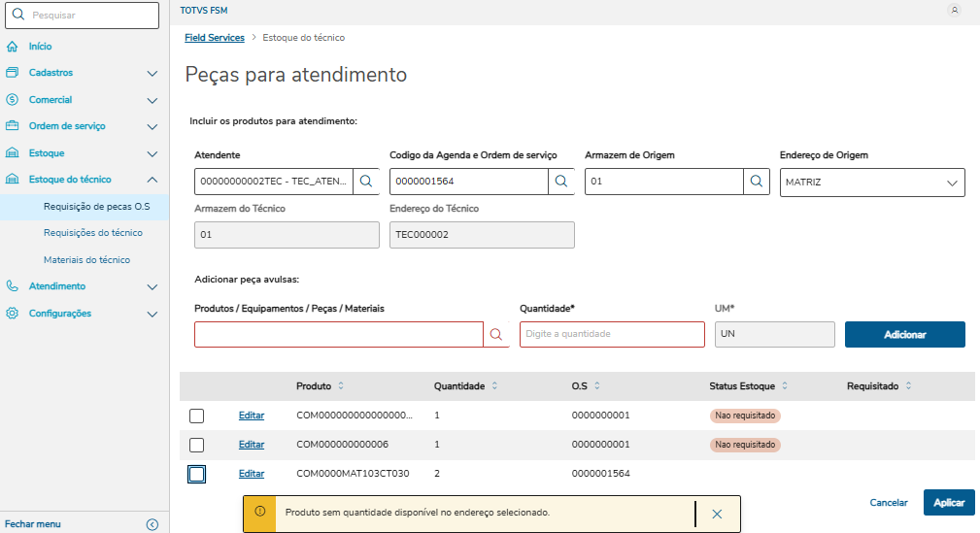Open Requisições do técnico menu item
980x533 pixels.
click(93, 233)
